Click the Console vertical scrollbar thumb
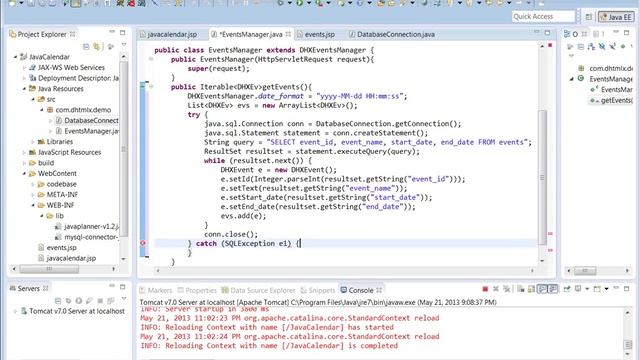640x360 pixels. point(629,344)
